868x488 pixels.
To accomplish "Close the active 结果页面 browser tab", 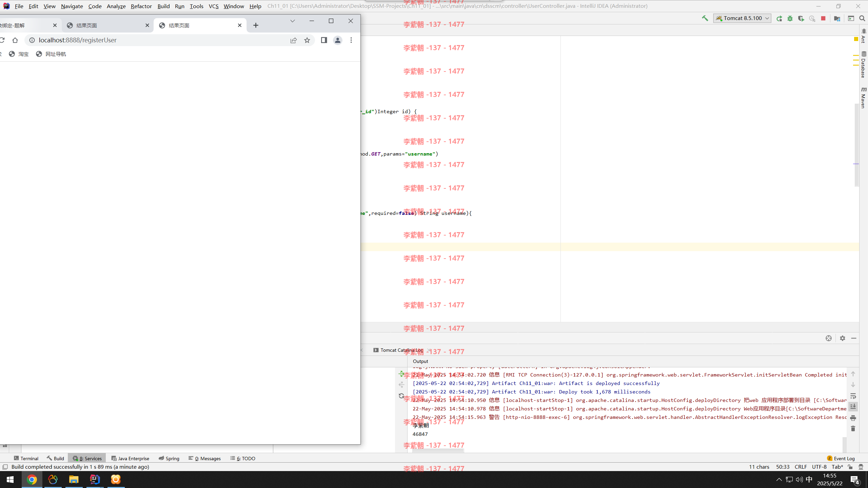I will point(240,25).
